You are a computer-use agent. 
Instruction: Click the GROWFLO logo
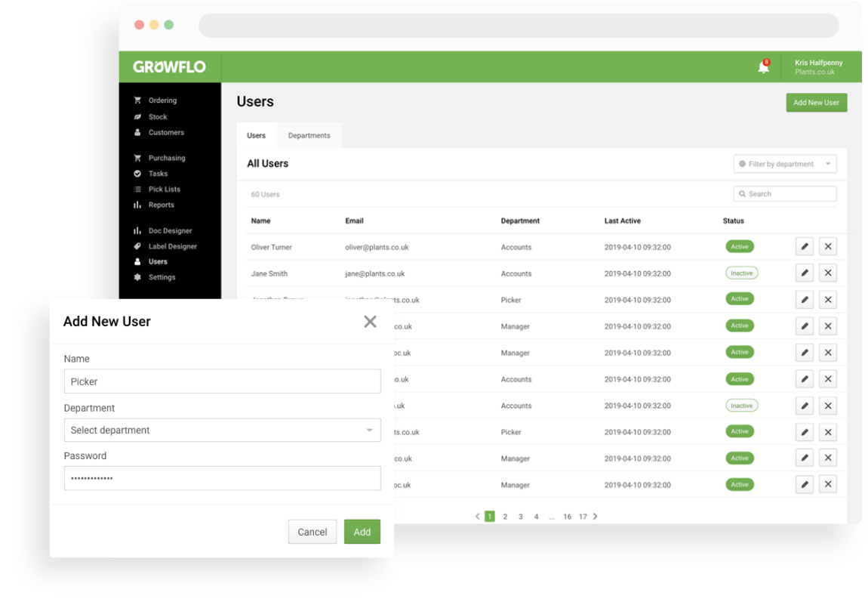click(x=169, y=67)
